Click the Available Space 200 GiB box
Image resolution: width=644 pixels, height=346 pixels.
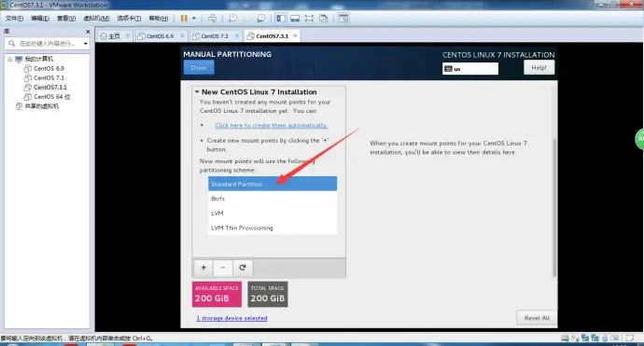pos(217,294)
